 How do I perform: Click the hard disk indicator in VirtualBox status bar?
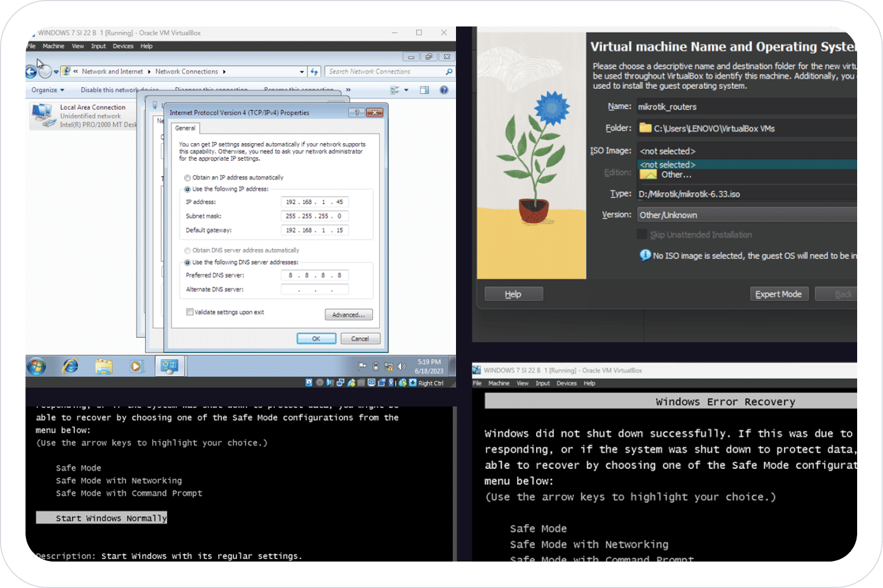(x=309, y=383)
